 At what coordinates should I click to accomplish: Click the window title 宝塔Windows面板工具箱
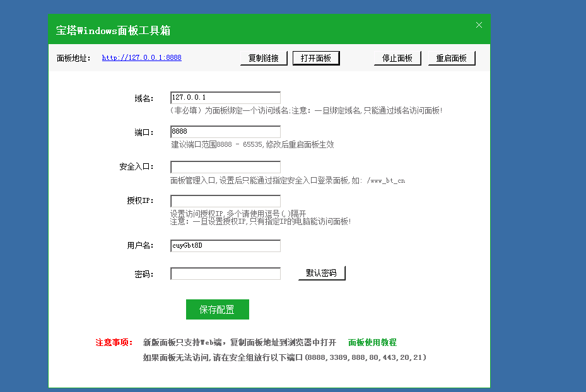pyautogui.click(x=114, y=30)
